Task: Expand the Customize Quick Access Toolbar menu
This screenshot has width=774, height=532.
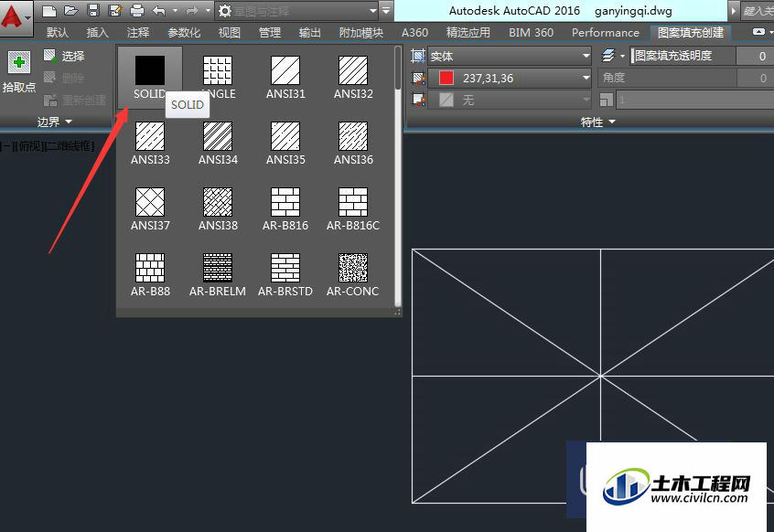Action: [x=386, y=11]
